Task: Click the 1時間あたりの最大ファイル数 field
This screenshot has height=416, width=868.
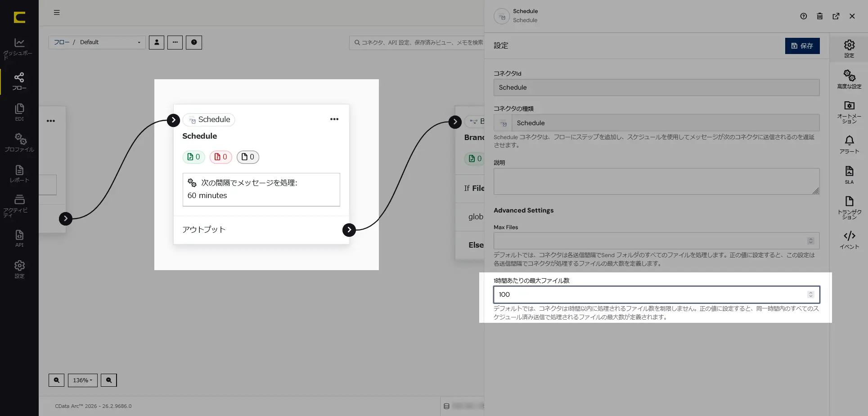Action: (x=657, y=294)
